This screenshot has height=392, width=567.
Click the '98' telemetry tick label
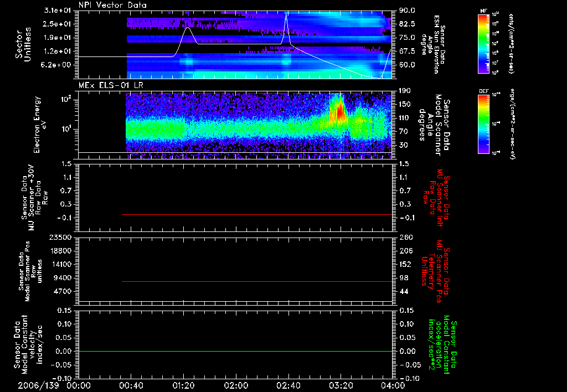coord(404,278)
